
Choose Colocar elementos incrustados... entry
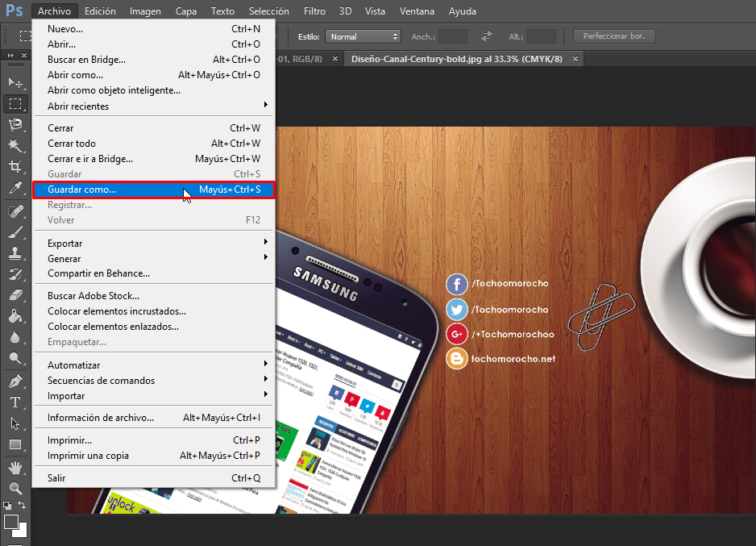coord(153,311)
